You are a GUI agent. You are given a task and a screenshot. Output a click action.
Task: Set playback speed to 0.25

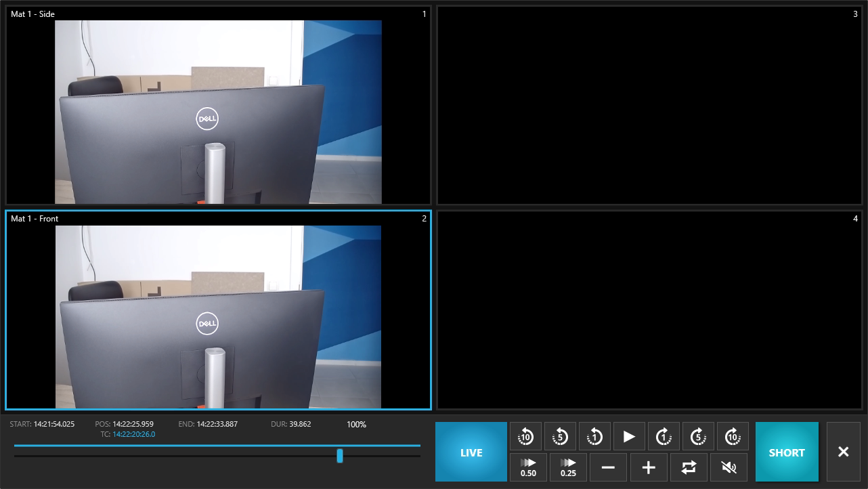point(568,467)
